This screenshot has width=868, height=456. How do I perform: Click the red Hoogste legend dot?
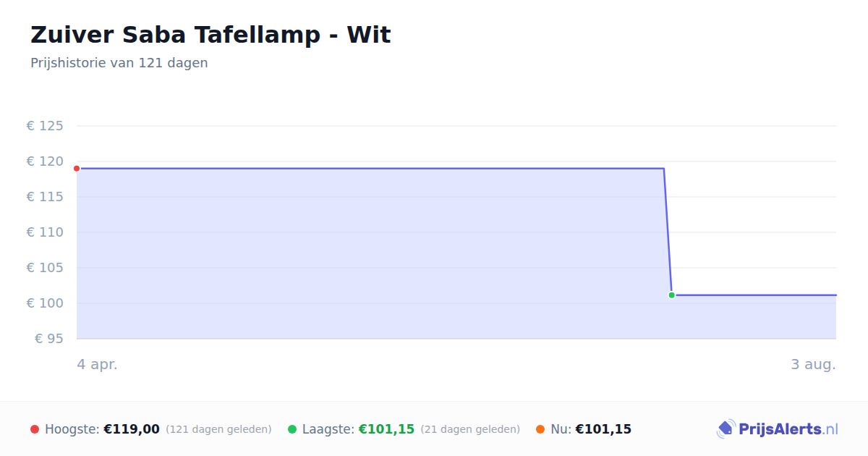pos(35,429)
